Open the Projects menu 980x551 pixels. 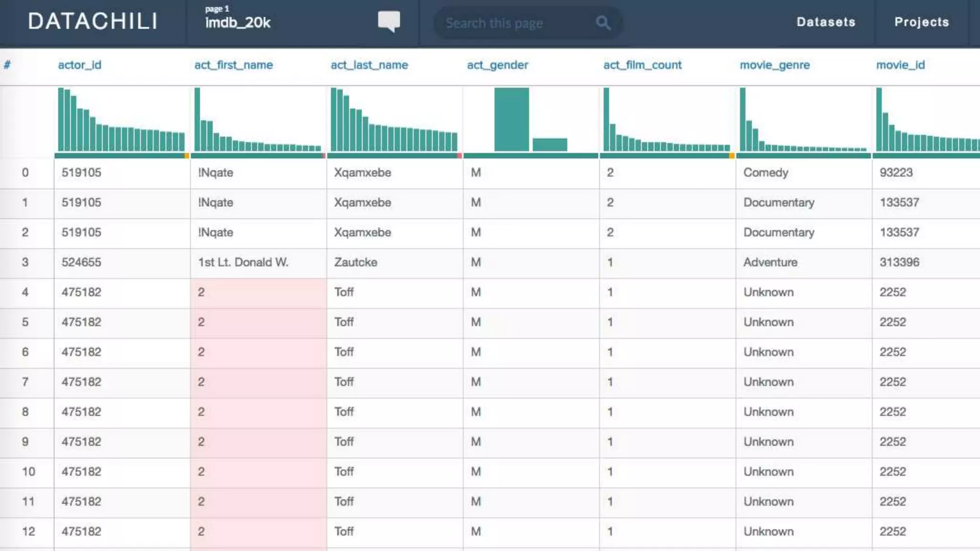click(x=922, y=22)
